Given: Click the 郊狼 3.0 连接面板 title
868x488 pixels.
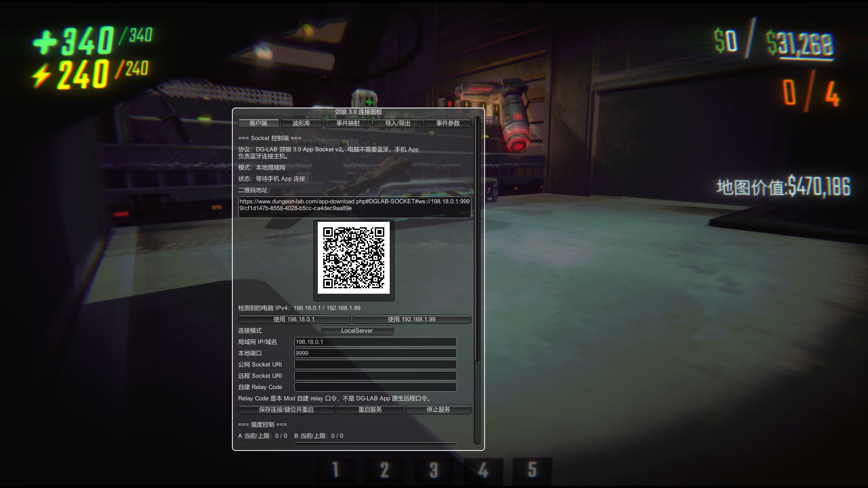Looking at the screenshot, I should point(359,112).
